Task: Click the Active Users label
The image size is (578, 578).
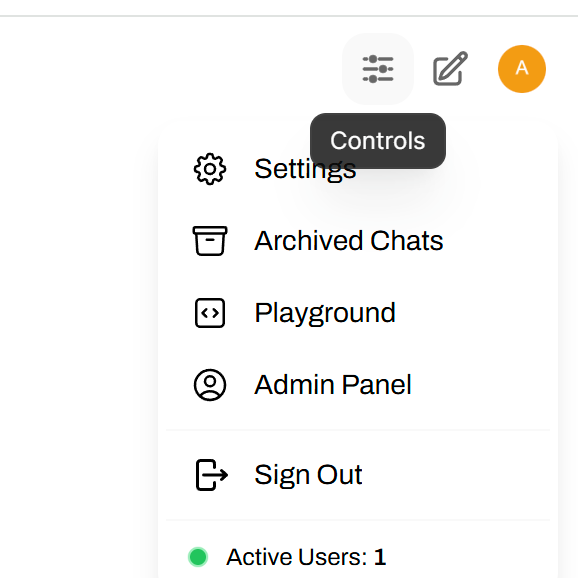Action: (297, 557)
